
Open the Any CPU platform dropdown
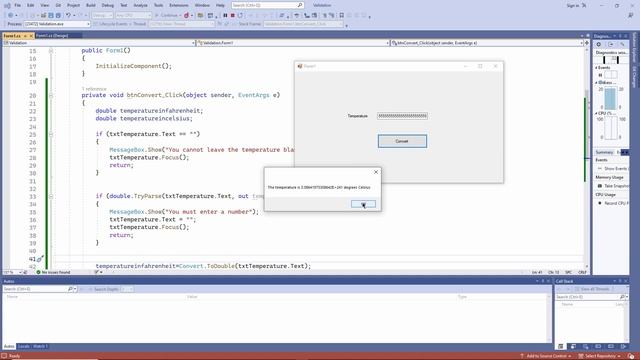pyautogui.click(x=133, y=16)
